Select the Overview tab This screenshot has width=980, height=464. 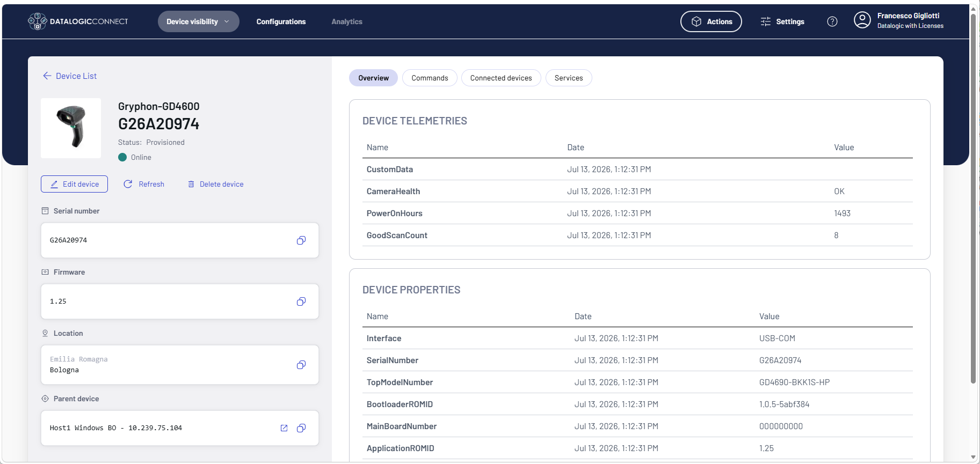pos(373,78)
